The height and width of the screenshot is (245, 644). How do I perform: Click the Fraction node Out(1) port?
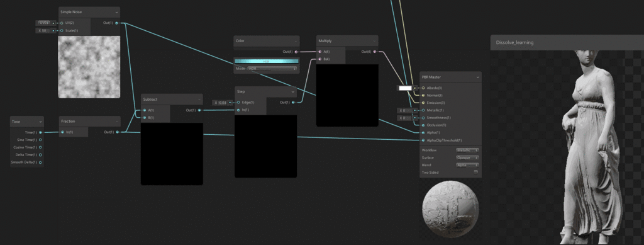(117, 132)
